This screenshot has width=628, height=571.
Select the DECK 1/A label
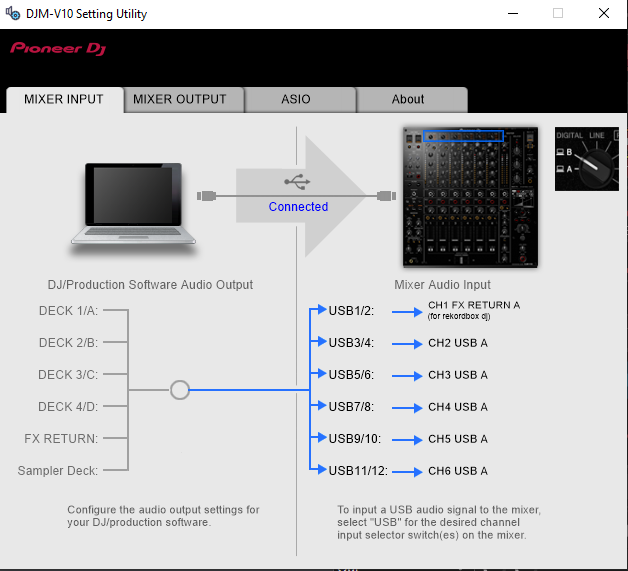coord(68,311)
